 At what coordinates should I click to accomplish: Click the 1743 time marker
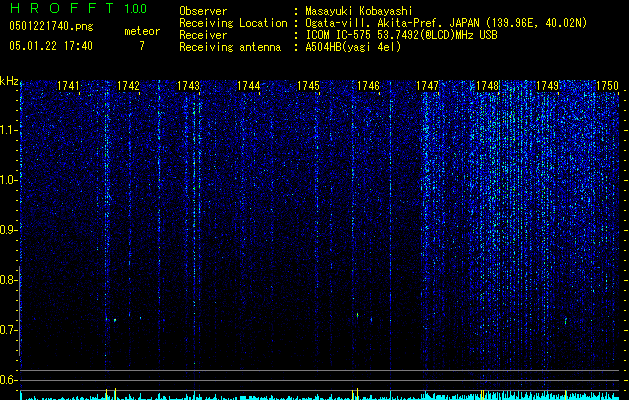pos(188,86)
